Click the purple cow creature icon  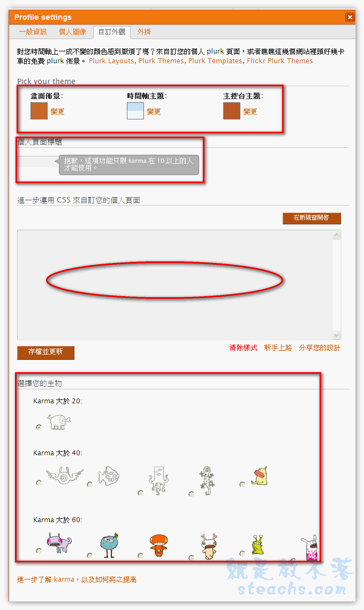[x=59, y=543]
